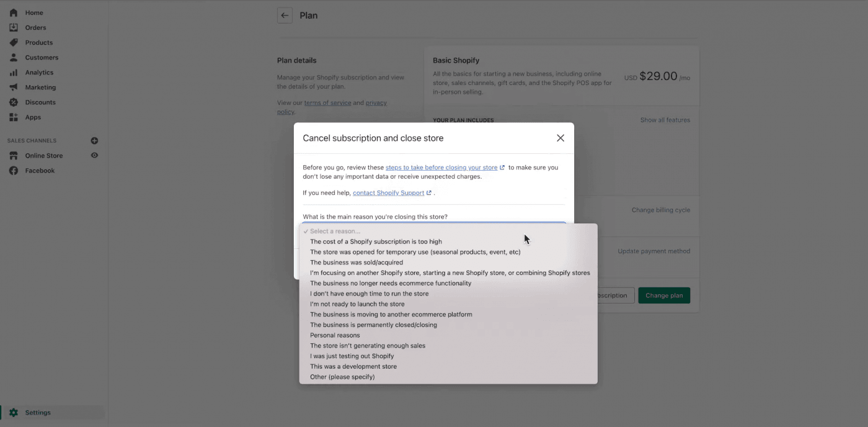Open Marketing in the sidebar
This screenshot has height=427, width=868.
[40, 87]
